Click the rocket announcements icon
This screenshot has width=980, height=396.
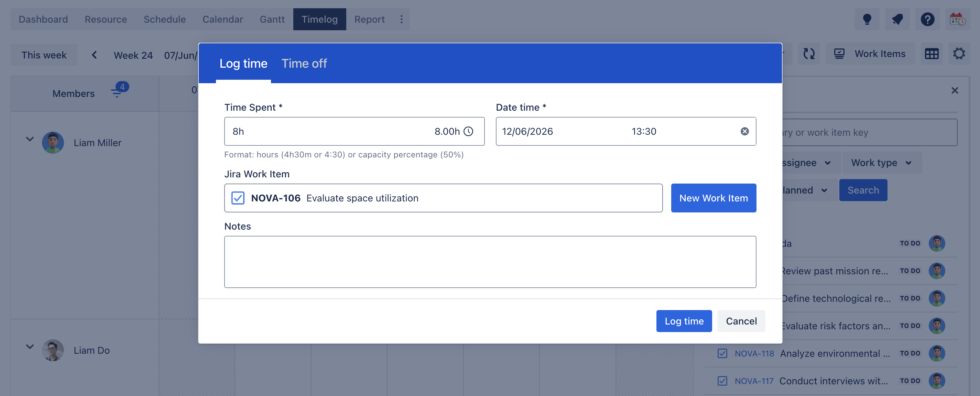[897, 19]
